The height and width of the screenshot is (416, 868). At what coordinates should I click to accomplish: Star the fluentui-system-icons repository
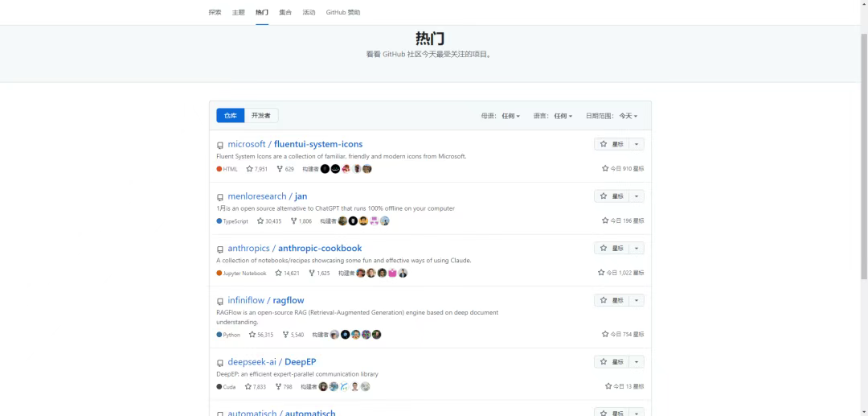(x=611, y=144)
